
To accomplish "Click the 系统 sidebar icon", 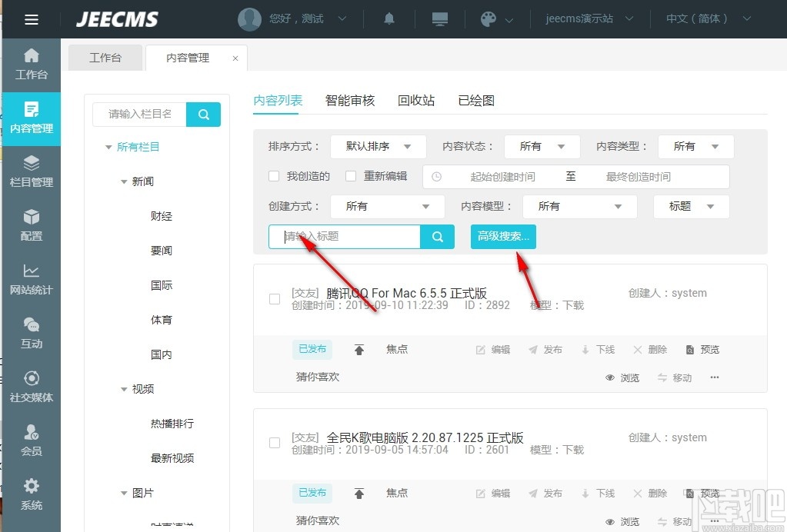I will pyautogui.click(x=31, y=496).
